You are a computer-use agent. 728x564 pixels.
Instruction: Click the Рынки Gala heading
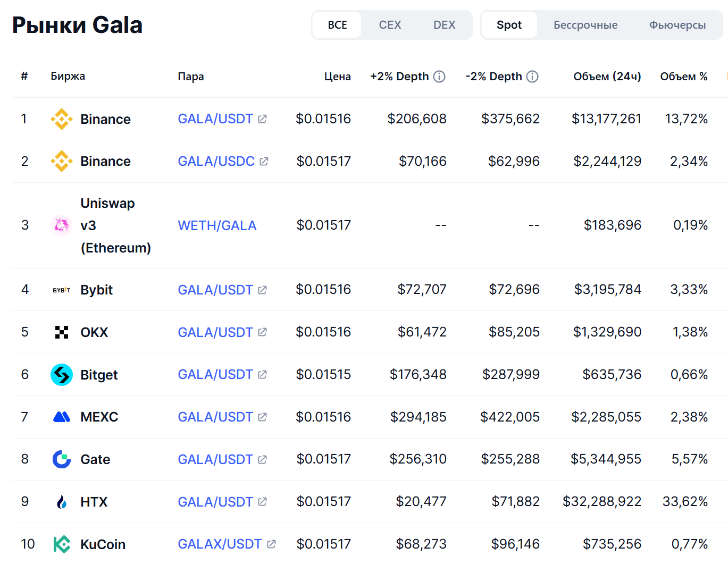pyautogui.click(x=77, y=25)
